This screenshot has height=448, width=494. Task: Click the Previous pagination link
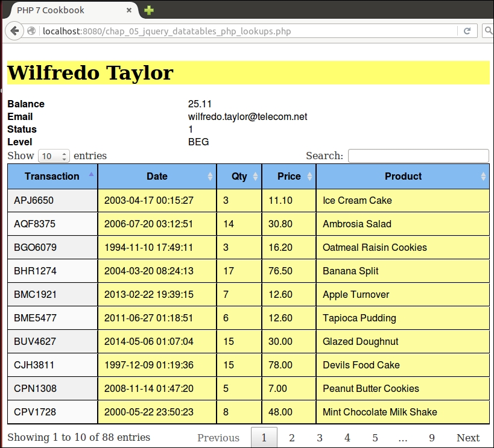218,438
